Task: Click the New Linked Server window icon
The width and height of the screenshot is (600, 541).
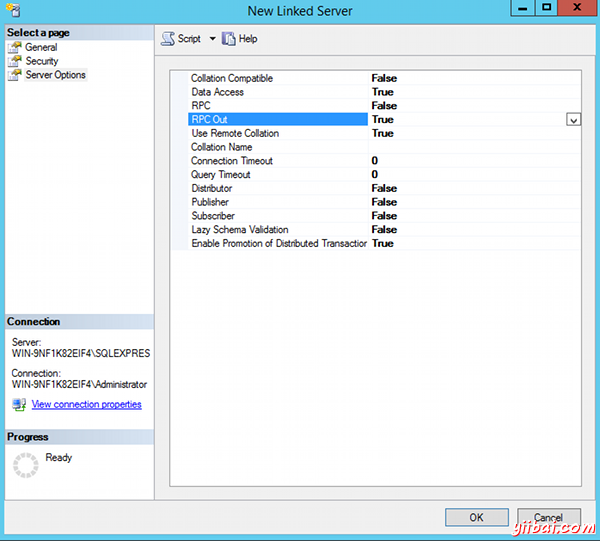Action: (13, 10)
